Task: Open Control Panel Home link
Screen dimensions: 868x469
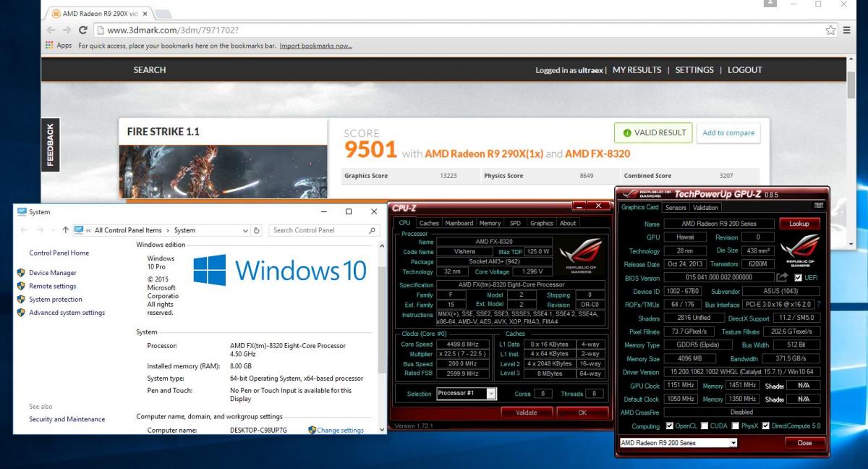Action: coord(59,253)
